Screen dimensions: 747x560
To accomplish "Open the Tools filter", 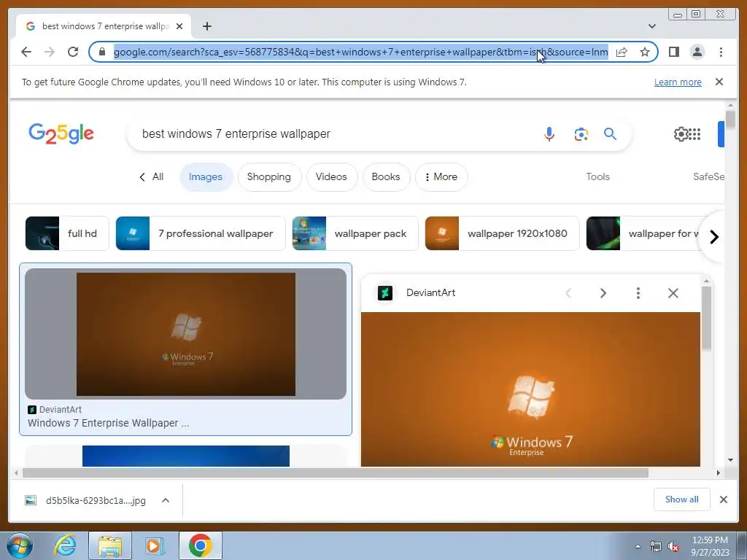I will point(597,176).
